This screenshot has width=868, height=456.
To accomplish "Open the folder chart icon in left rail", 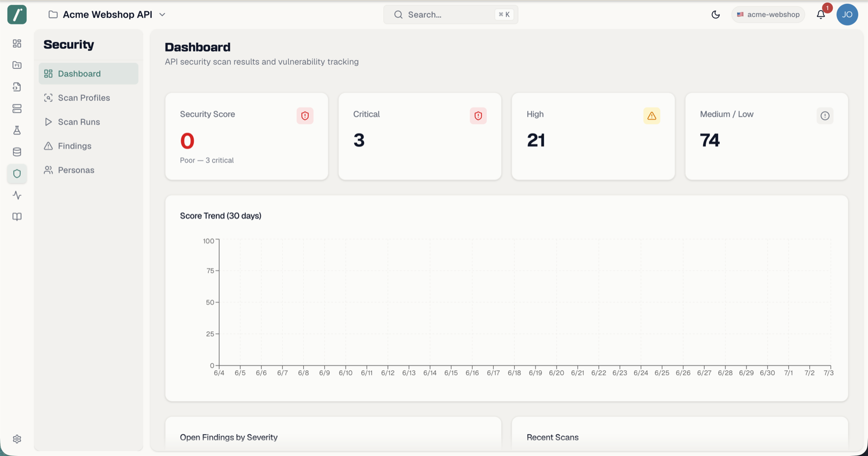I will 17,65.
